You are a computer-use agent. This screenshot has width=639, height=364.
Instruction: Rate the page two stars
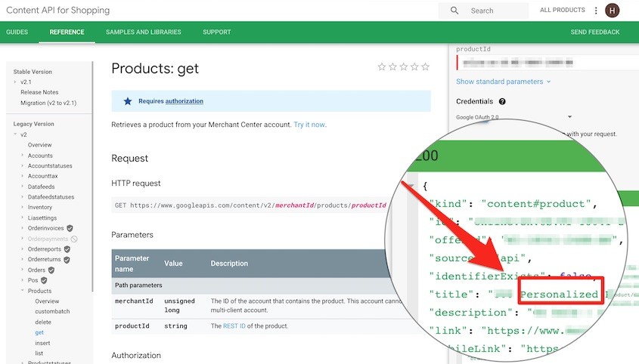[x=392, y=66]
